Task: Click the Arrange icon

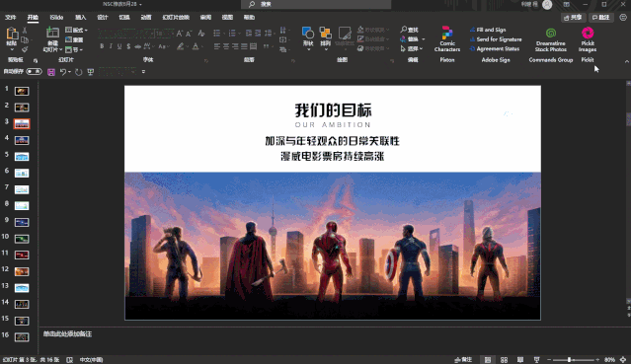Action: tap(325, 33)
